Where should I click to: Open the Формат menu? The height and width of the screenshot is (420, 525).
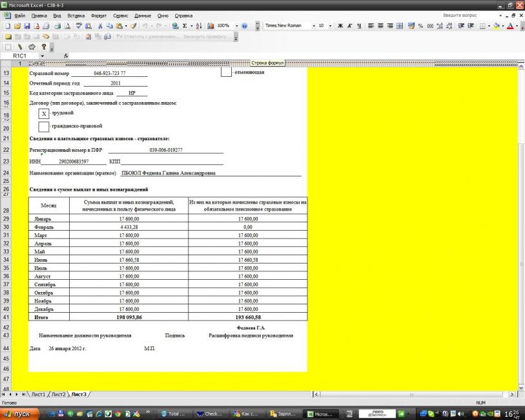coord(99,15)
